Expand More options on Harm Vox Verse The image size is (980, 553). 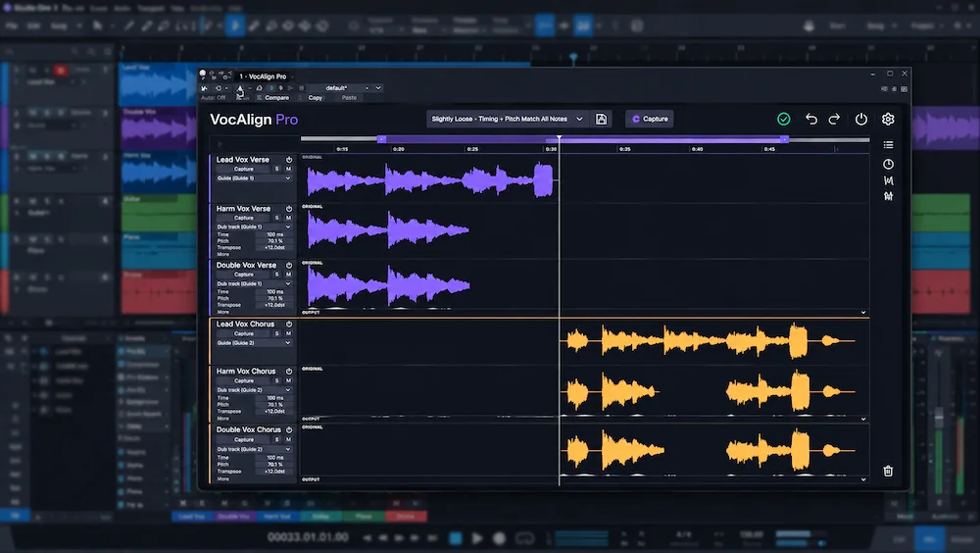click(223, 255)
